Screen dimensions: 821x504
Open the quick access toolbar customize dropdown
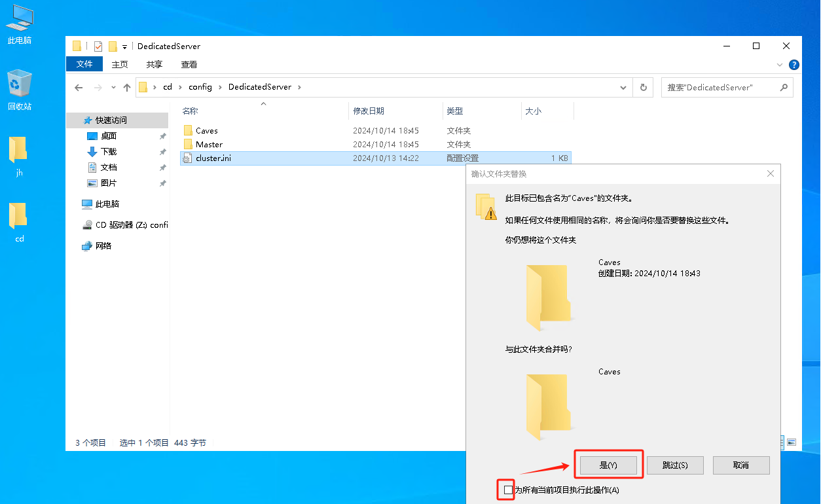click(124, 47)
